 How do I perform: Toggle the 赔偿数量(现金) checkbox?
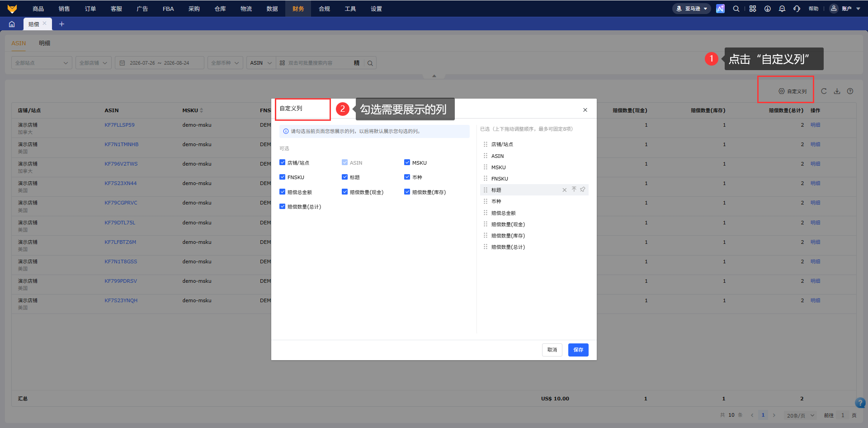[344, 192]
